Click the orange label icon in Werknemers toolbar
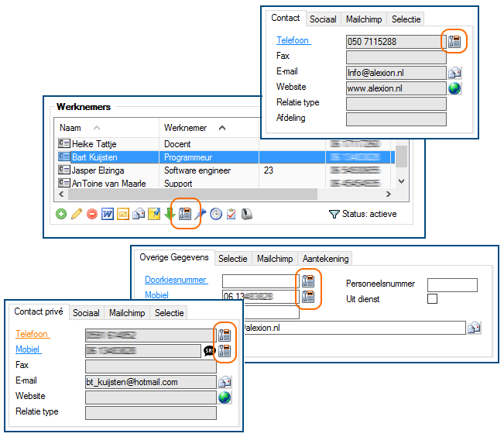Image resolution: width=504 pixels, height=437 pixels. pos(123,214)
